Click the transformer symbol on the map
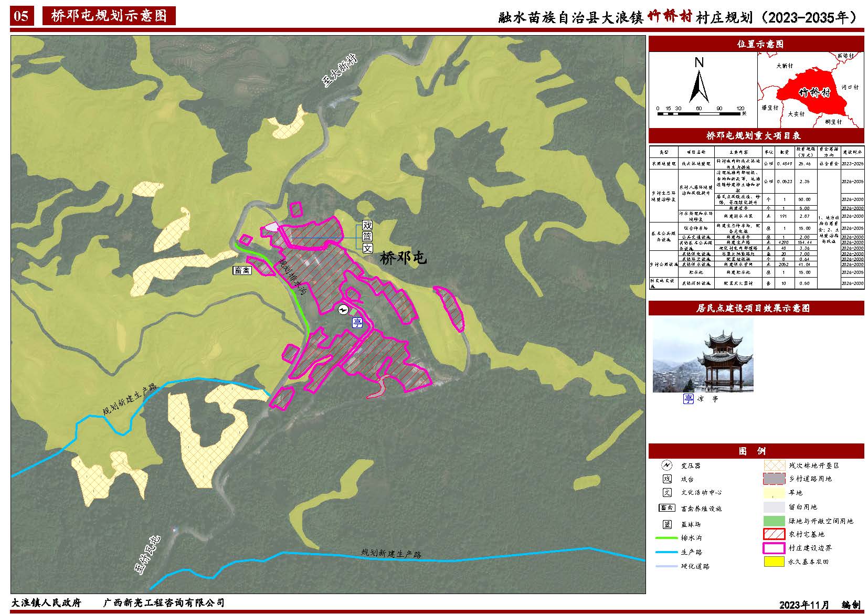The image size is (868, 614). pos(342,310)
